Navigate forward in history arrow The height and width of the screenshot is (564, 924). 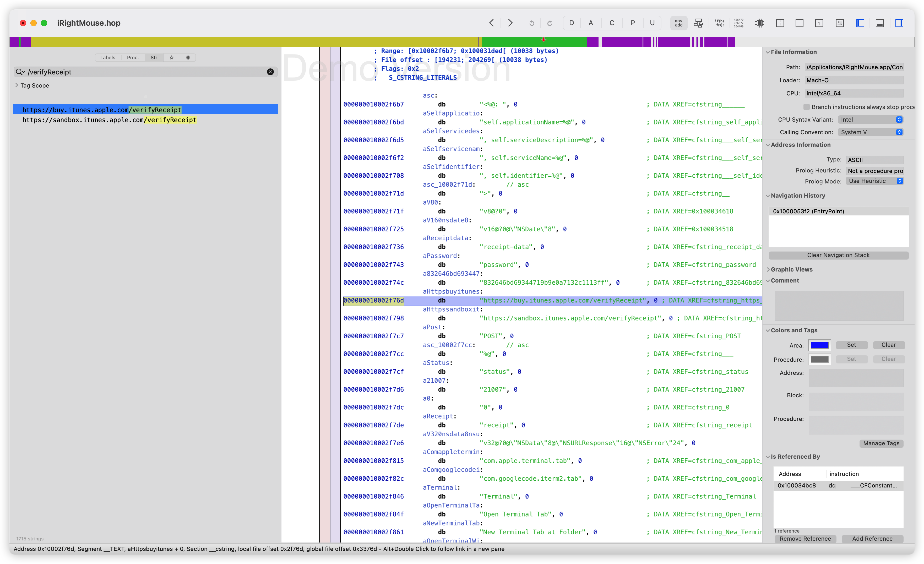tap(510, 23)
